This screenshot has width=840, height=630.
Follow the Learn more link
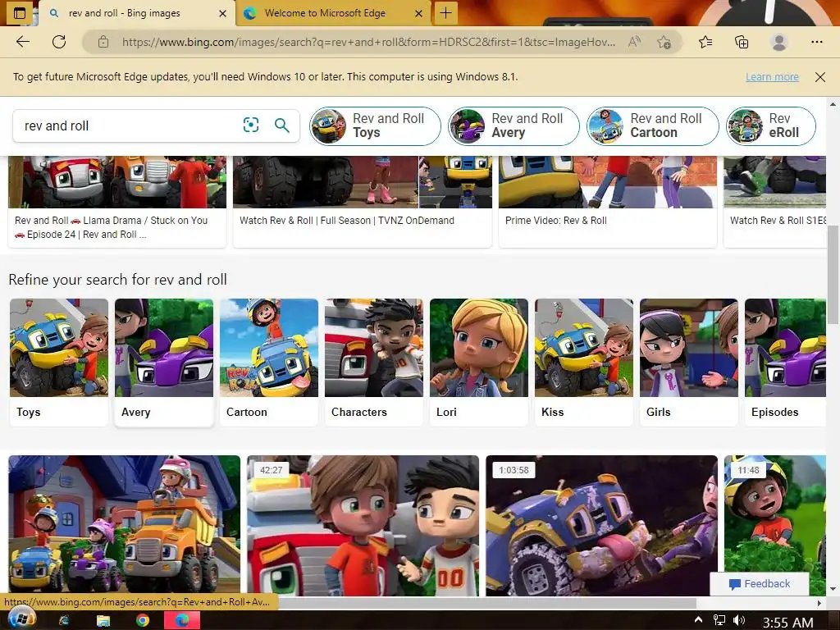772,76
